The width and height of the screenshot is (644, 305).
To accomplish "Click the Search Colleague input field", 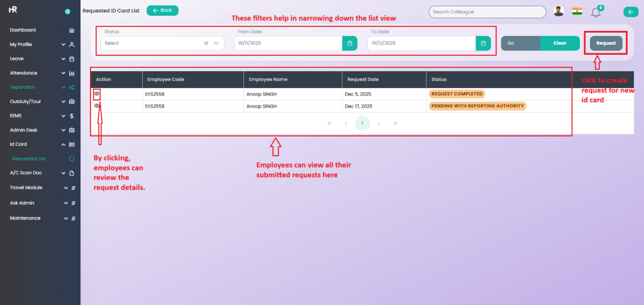I will (487, 12).
